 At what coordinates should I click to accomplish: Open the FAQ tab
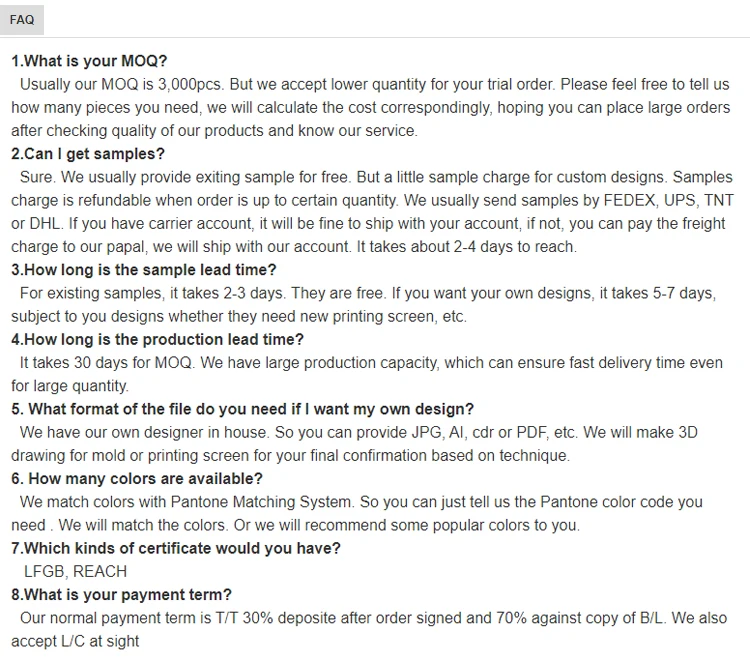tap(22, 20)
